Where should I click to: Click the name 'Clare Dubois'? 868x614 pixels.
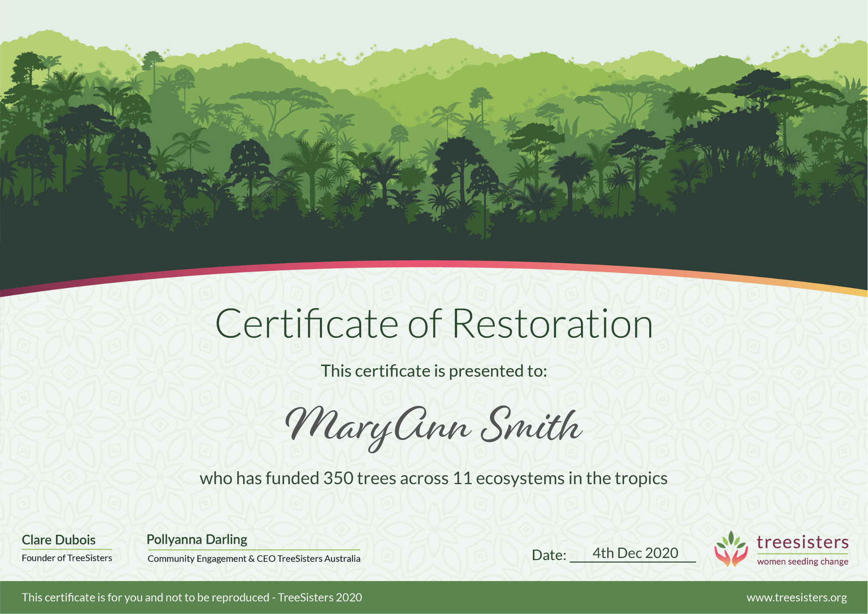pos(59,540)
